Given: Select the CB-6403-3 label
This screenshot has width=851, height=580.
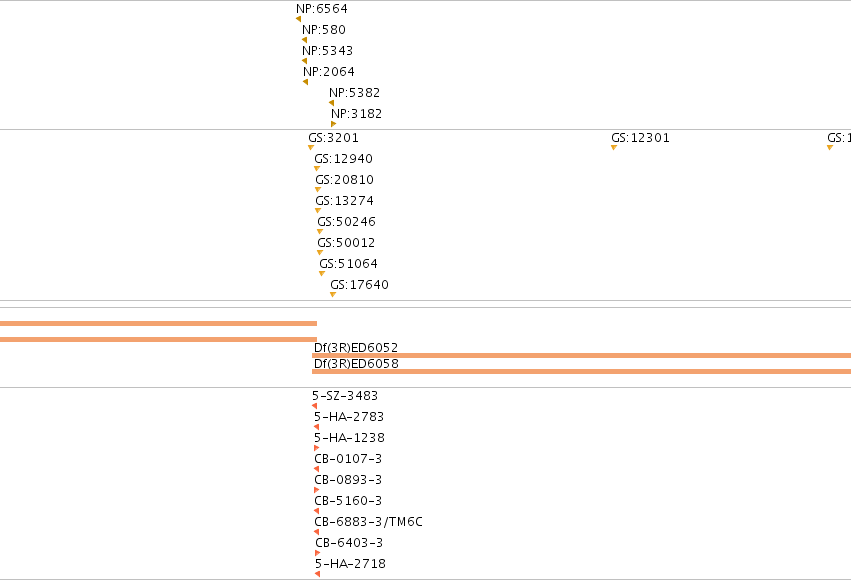Looking at the screenshot, I should 349,543.
